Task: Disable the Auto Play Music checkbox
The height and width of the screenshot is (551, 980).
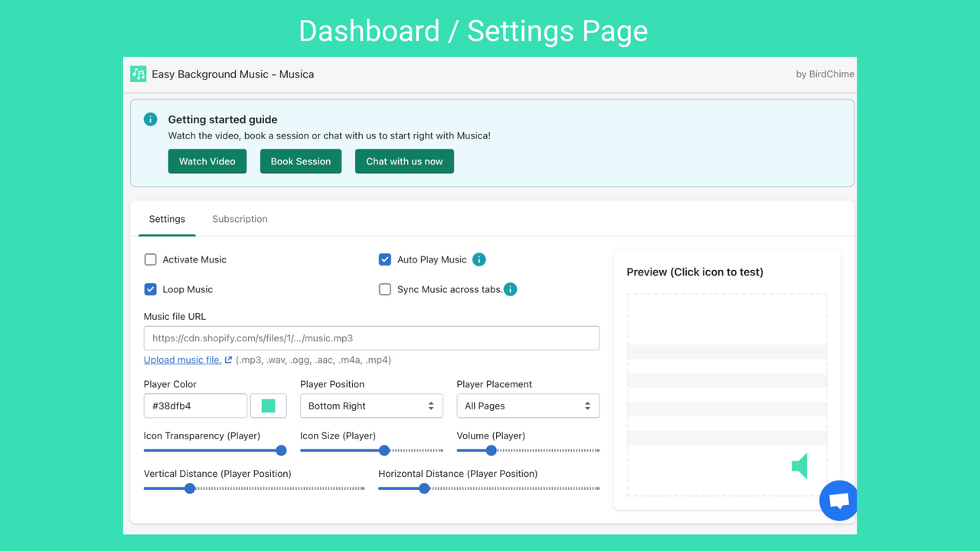Action: (x=384, y=259)
